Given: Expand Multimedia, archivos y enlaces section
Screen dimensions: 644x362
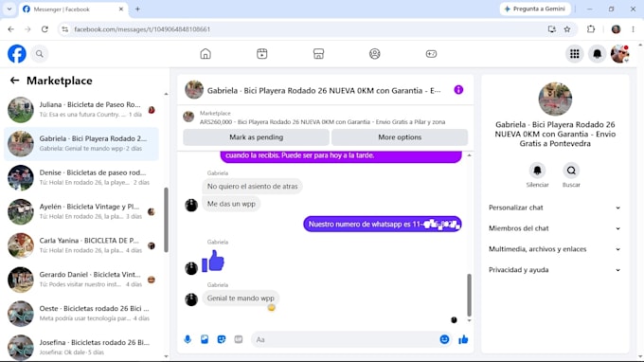Looking at the screenshot, I should pyautogui.click(x=554, y=249).
